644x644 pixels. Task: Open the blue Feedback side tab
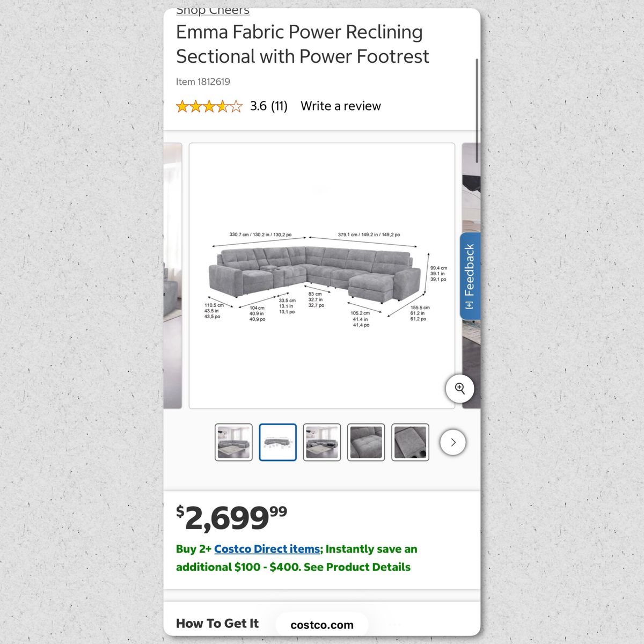tap(470, 276)
